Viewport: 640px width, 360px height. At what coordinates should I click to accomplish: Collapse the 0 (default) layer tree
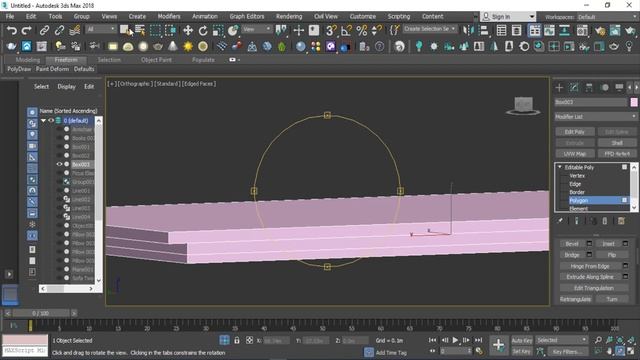tap(43, 120)
